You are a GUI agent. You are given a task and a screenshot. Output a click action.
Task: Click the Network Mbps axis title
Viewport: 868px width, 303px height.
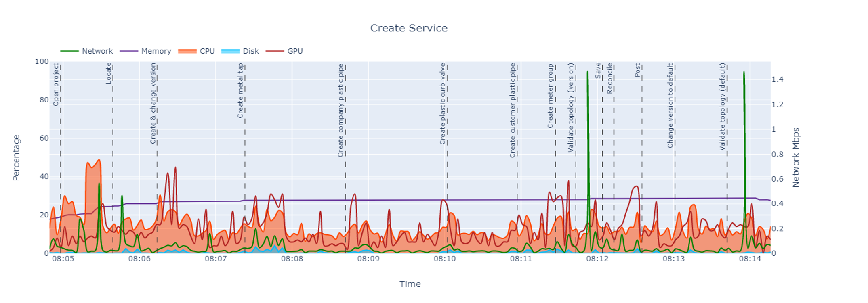(x=796, y=158)
